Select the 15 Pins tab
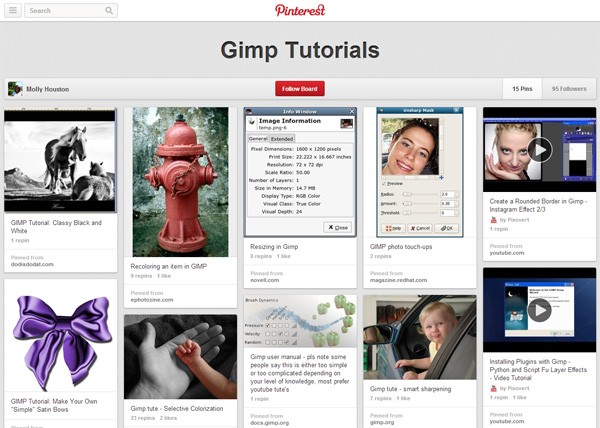 coord(522,89)
